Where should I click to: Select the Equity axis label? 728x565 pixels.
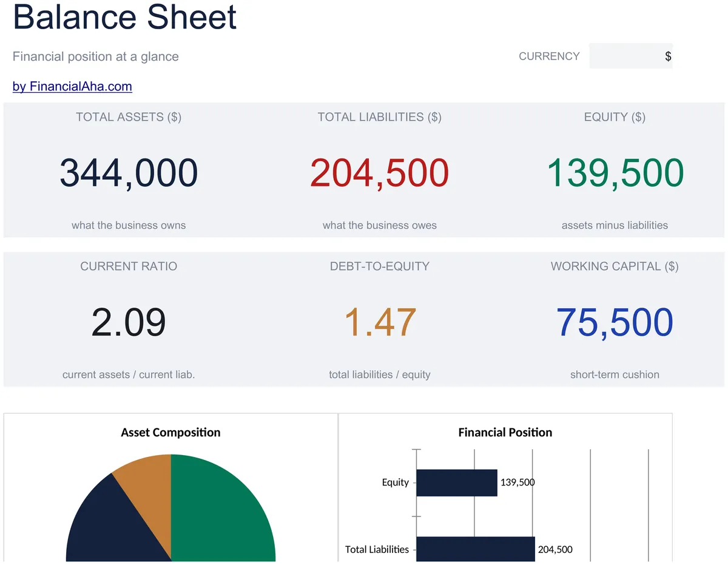click(x=396, y=482)
